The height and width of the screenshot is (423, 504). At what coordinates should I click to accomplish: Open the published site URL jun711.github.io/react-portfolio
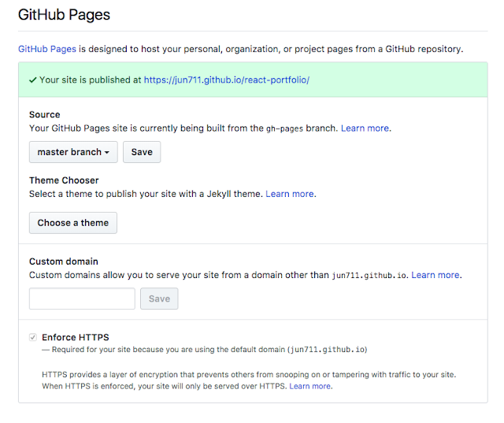click(x=227, y=80)
